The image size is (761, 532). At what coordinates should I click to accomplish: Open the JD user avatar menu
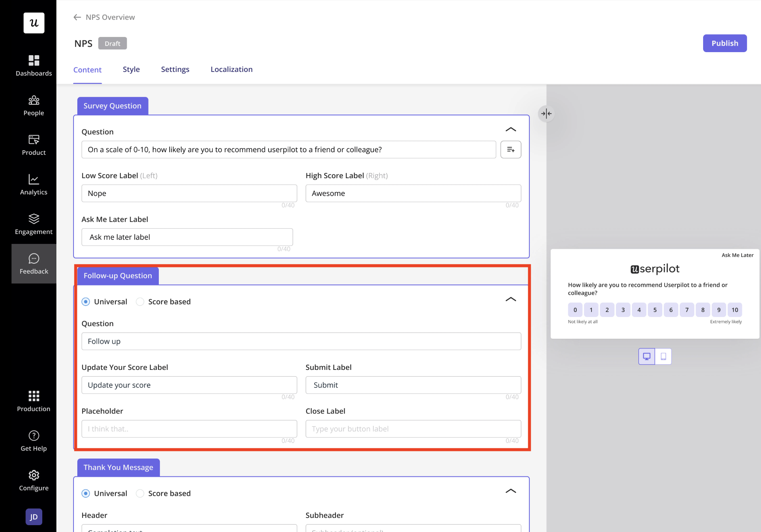point(34,517)
